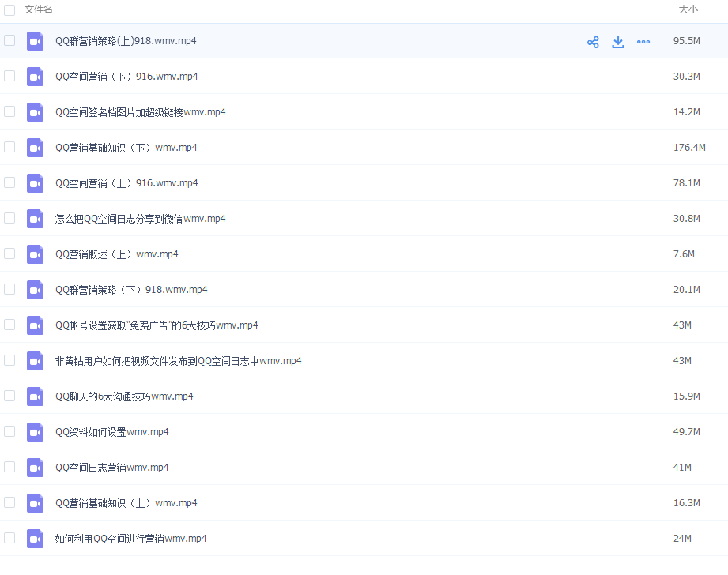Check the box for 非黄钻用户如何把视频文件发布 file
The width and height of the screenshot is (728, 575).
coord(9,360)
